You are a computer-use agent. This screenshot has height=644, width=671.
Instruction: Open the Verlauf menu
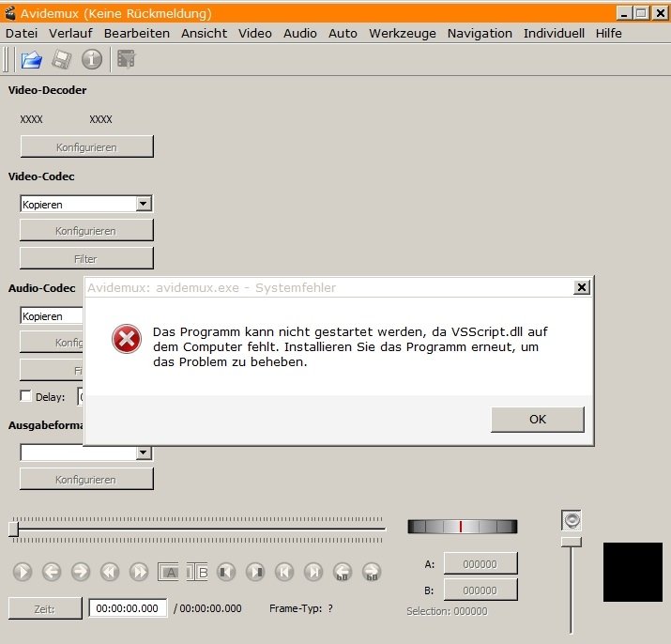click(70, 34)
